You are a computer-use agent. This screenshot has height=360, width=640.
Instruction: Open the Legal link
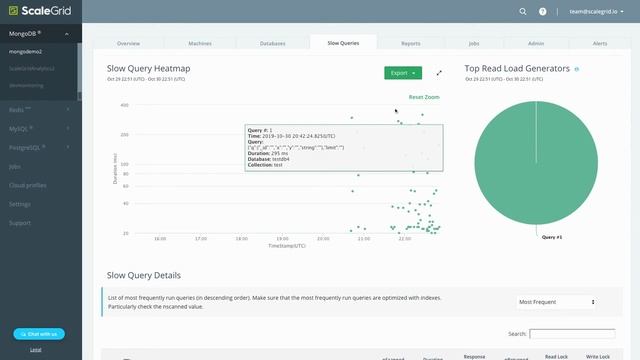click(36, 350)
